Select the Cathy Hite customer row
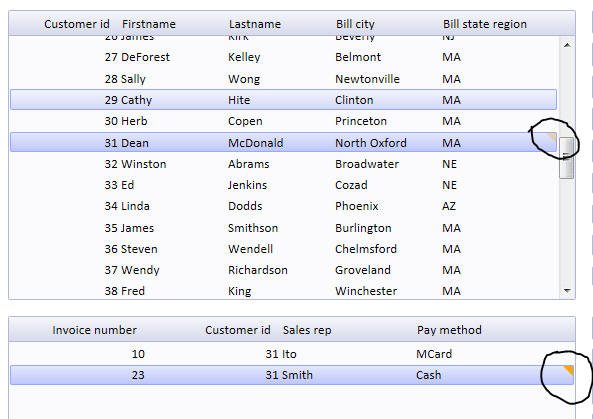The height and width of the screenshot is (419, 593). coord(283,100)
